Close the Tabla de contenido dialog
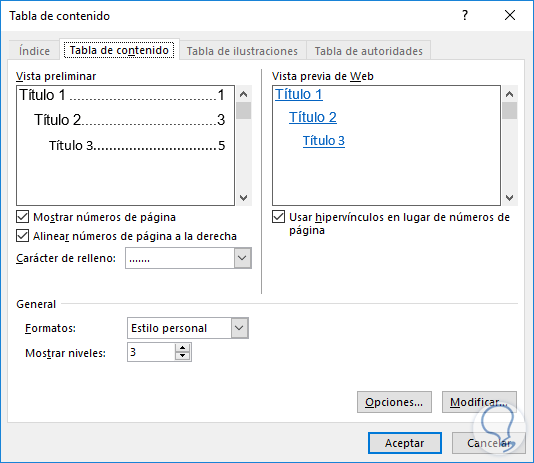This screenshot has height=463, width=534. pos(510,15)
